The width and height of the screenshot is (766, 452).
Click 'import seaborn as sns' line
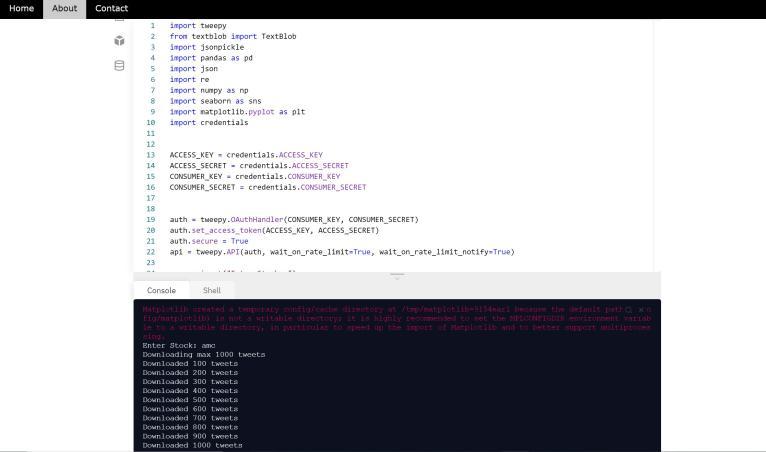pos(215,101)
